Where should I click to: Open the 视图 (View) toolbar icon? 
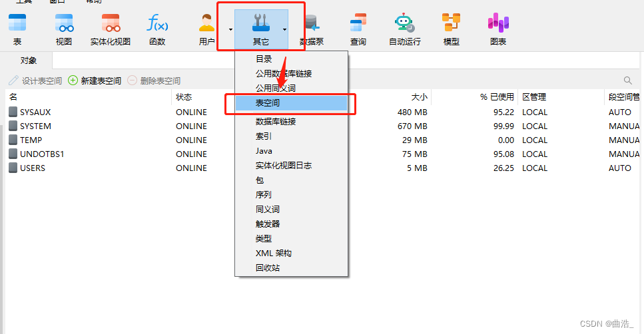(x=64, y=23)
